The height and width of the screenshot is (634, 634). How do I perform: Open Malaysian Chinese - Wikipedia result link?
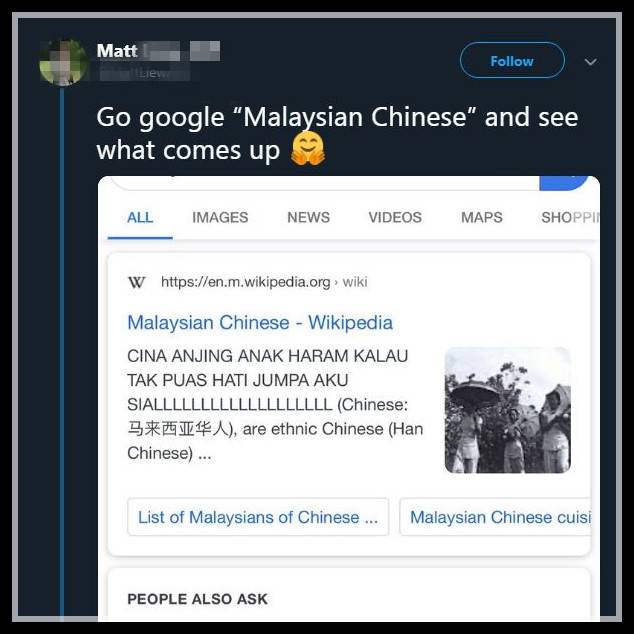click(260, 323)
